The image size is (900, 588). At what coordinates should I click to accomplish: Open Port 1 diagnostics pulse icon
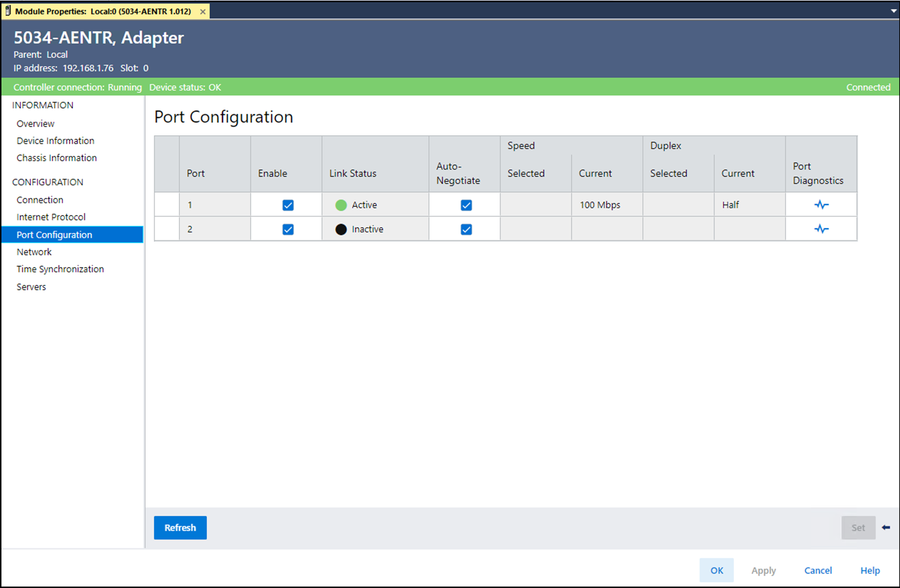(x=821, y=205)
